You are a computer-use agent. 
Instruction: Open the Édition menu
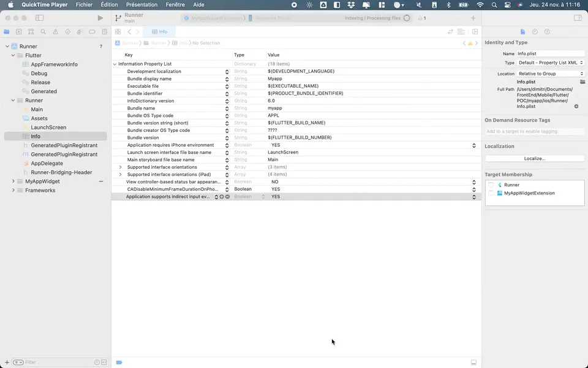[109, 5]
